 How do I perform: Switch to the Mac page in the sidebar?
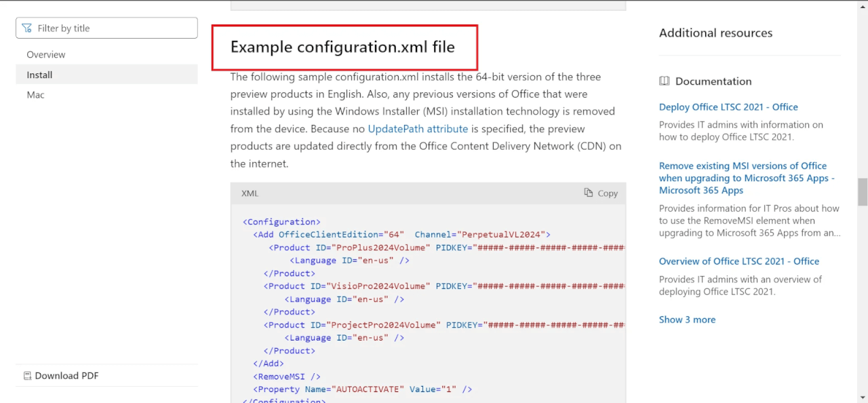point(35,94)
